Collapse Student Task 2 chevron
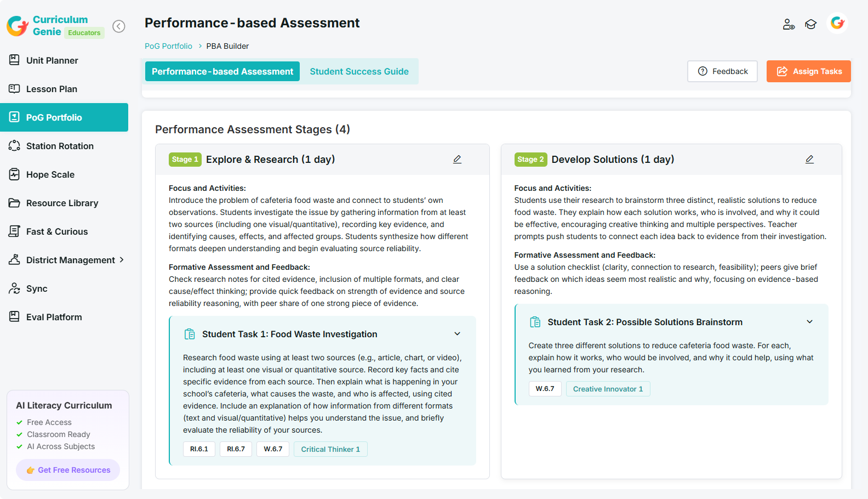The height and width of the screenshot is (499, 868). [x=810, y=322]
